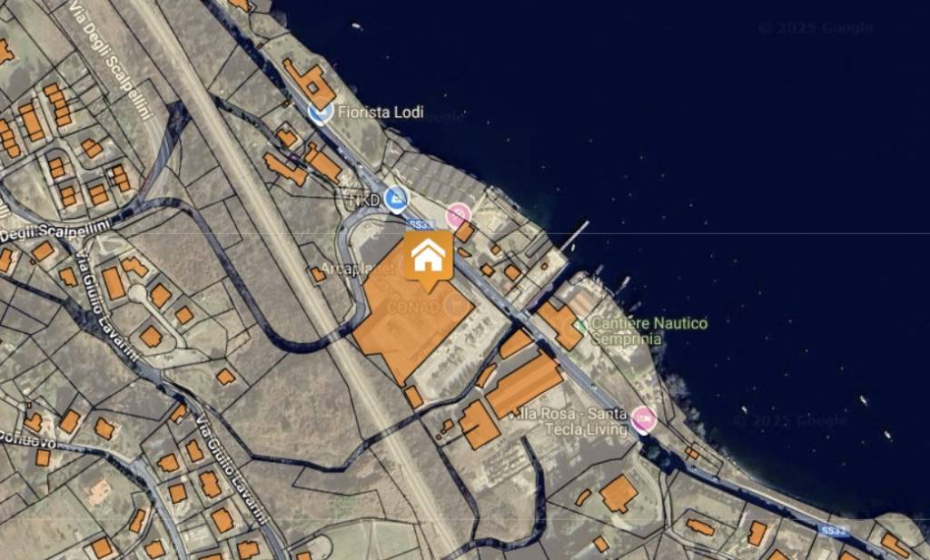Viewport: 930px width, 560px height.
Task: Select the orange building beside Cantiere Nautico
Action: (560, 325)
